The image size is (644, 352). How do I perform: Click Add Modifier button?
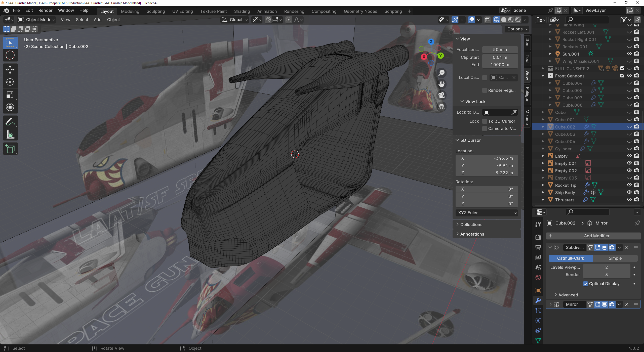593,236
